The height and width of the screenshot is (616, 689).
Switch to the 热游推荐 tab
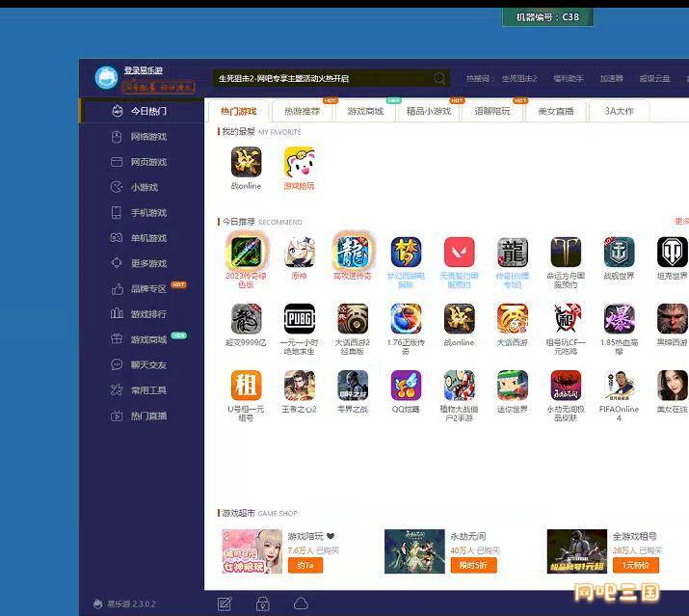[302, 111]
